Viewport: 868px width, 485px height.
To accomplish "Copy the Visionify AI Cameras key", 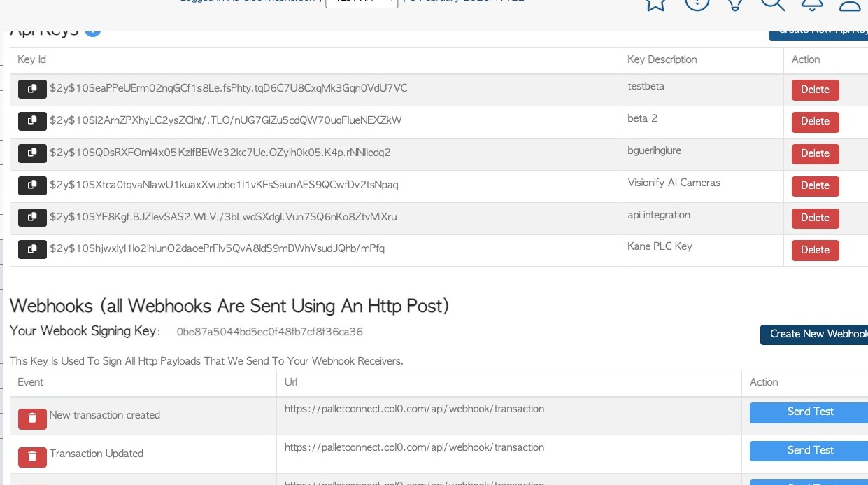I will (x=32, y=185).
